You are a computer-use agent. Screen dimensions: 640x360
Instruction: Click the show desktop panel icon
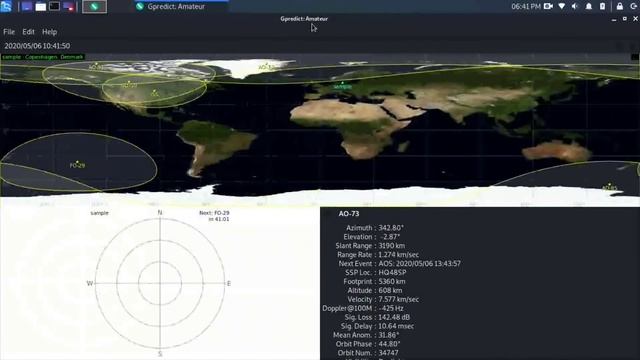[27, 6]
